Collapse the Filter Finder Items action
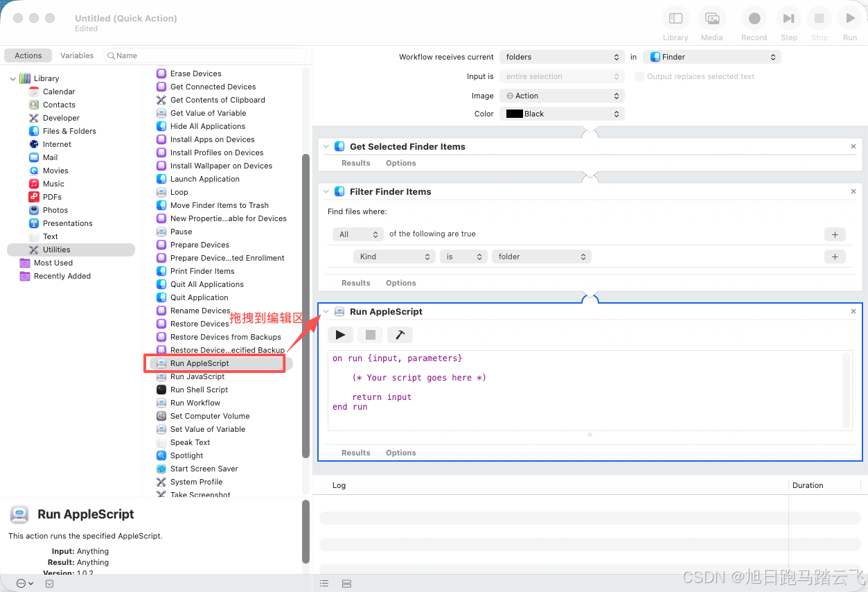 326,191
